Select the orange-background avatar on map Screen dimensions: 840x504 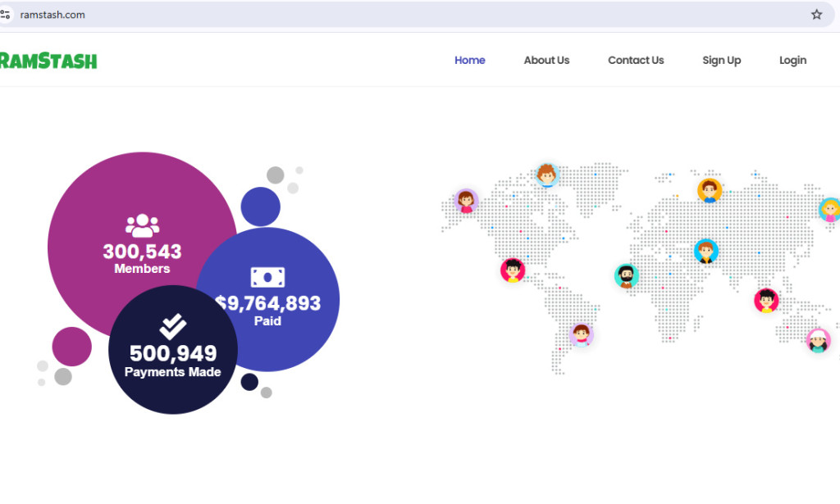click(x=710, y=190)
